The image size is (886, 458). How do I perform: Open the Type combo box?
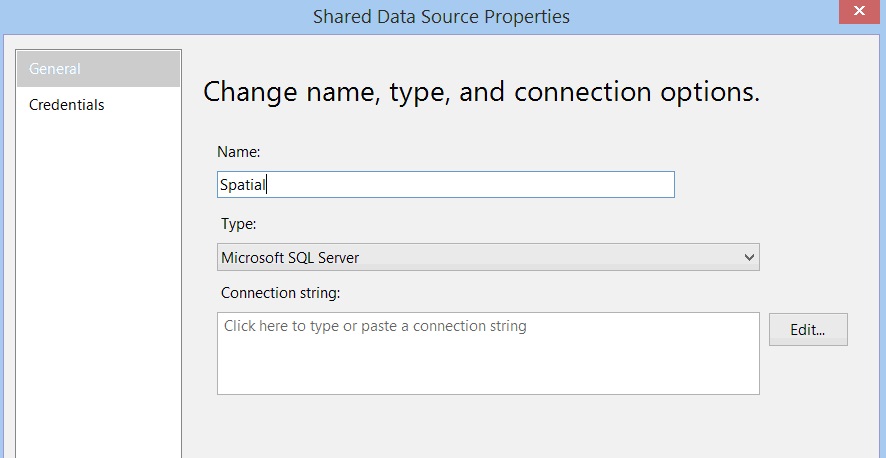pyautogui.click(x=487, y=257)
